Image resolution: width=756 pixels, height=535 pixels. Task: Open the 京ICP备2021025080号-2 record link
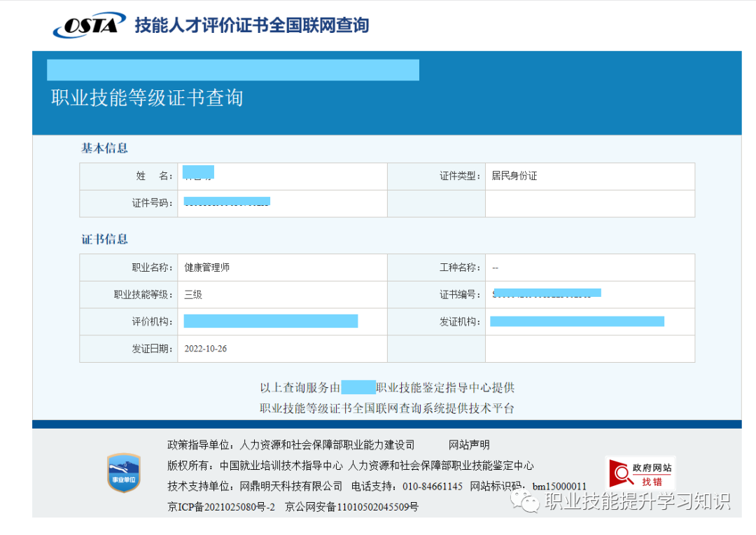222,506
